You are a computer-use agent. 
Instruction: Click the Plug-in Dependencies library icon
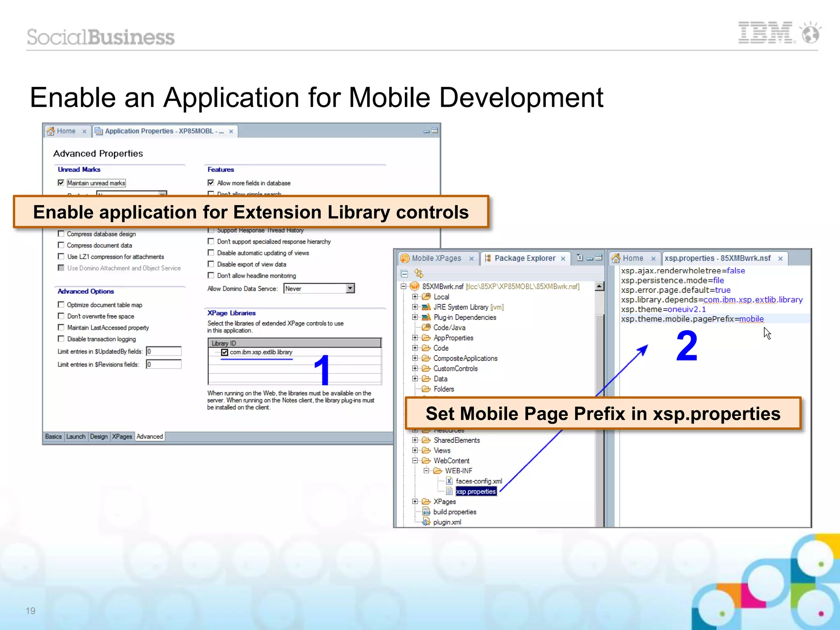pyautogui.click(x=426, y=317)
